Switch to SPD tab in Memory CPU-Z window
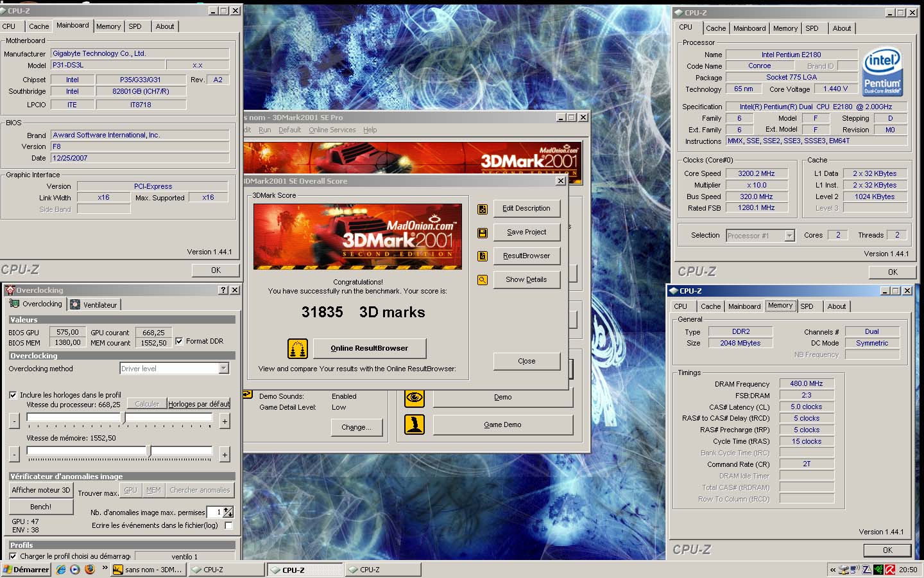924x578 pixels. (807, 306)
